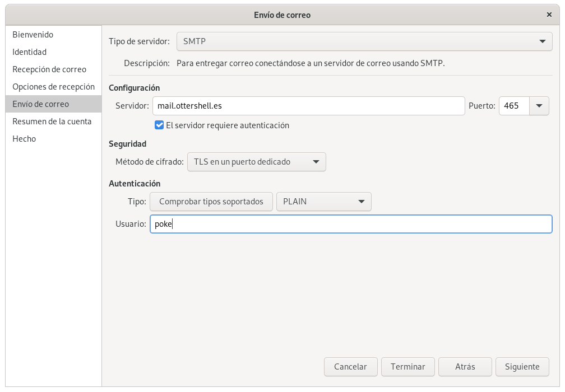Click Comprobar tipos soportados button
565x392 pixels.
point(211,202)
